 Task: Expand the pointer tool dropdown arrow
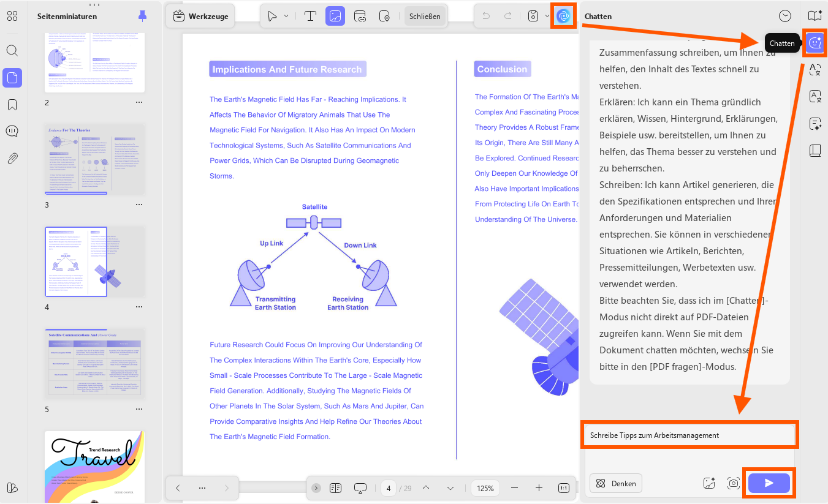(x=286, y=17)
